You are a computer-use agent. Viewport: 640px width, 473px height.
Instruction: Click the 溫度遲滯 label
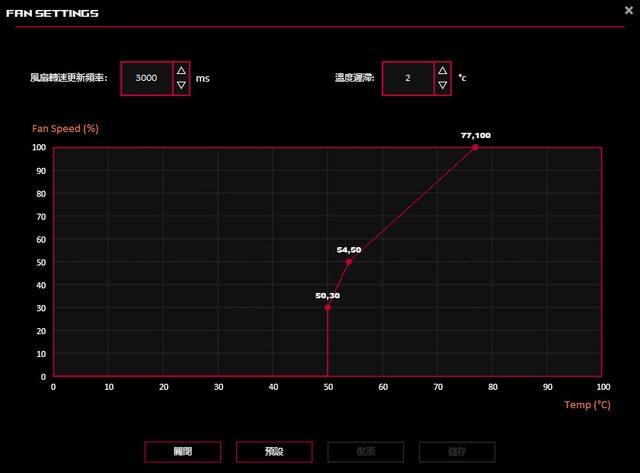pyautogui.click(x=355, y=78)
